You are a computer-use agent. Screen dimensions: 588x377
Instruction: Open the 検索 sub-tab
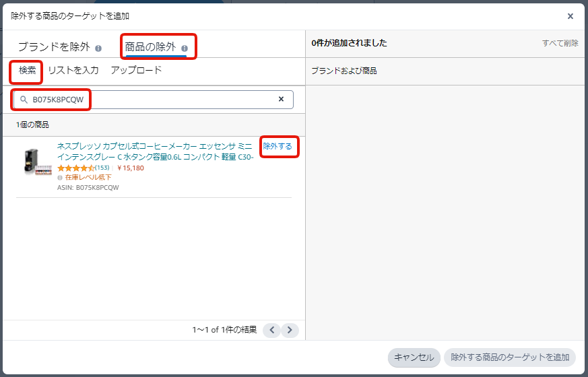(x=28, y=70)
